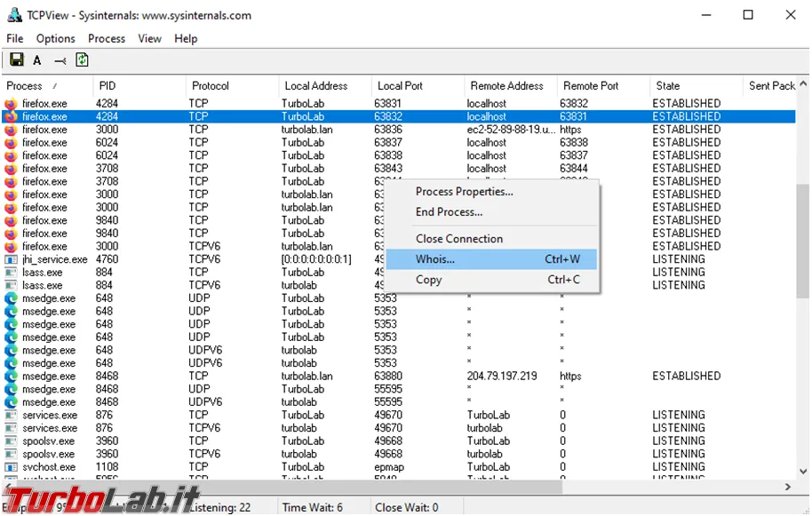Image resolution: width=812 pixels, height=516 pixels.
Task: Click local port 55595 in msedge.exe UDP row
Action: 388,389
